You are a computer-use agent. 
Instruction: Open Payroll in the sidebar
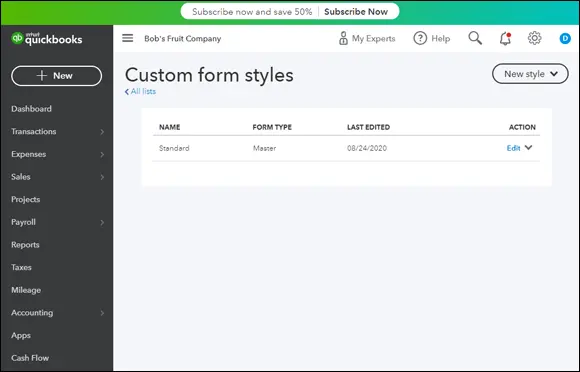pyautogui.click(x=23, y=222)
